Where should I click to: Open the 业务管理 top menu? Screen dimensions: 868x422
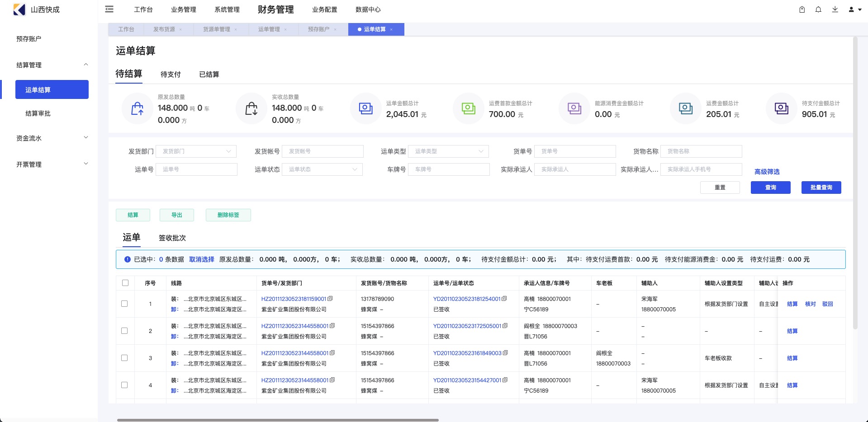coord(184,9)
